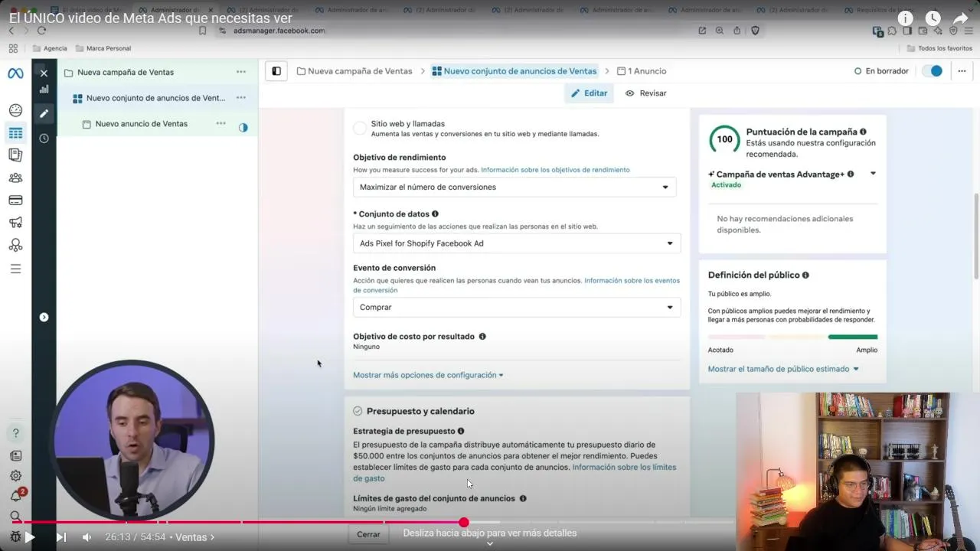The width and height of the screenshot is (980, 551).
Task: Open the events manager nodes icon
Action: point(15,246)
